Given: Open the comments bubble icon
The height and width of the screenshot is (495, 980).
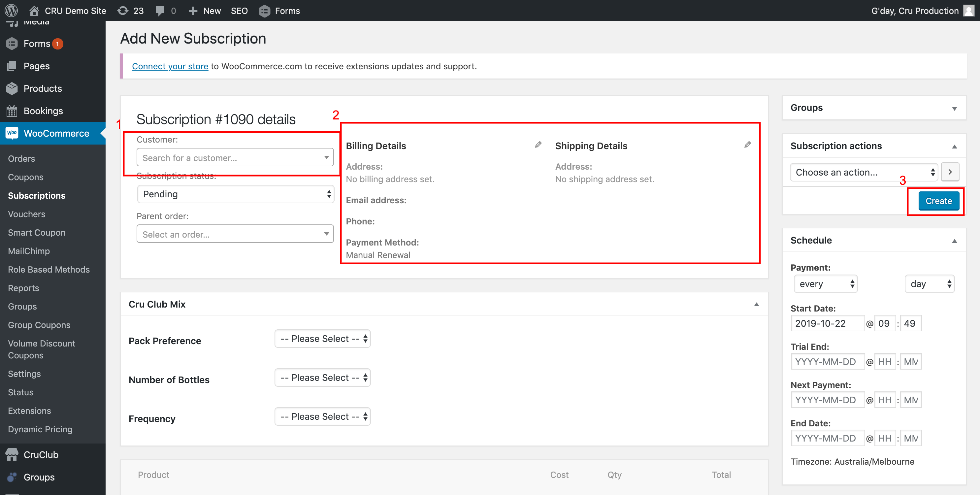Looking at the screenshot, I should click(x=160, y=10).
